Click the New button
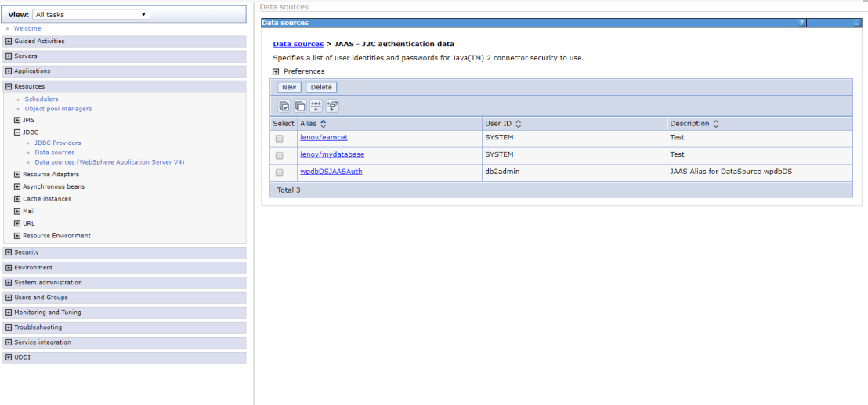 289,87
